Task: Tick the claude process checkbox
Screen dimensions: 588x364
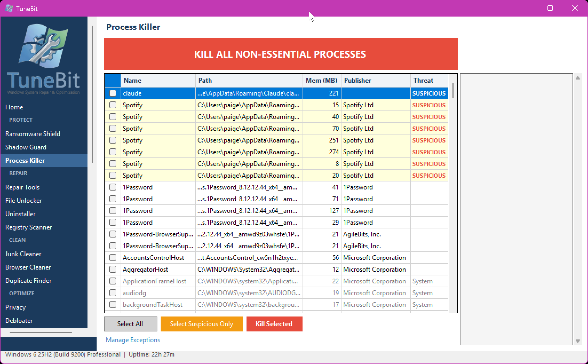Action: [113, 93]
